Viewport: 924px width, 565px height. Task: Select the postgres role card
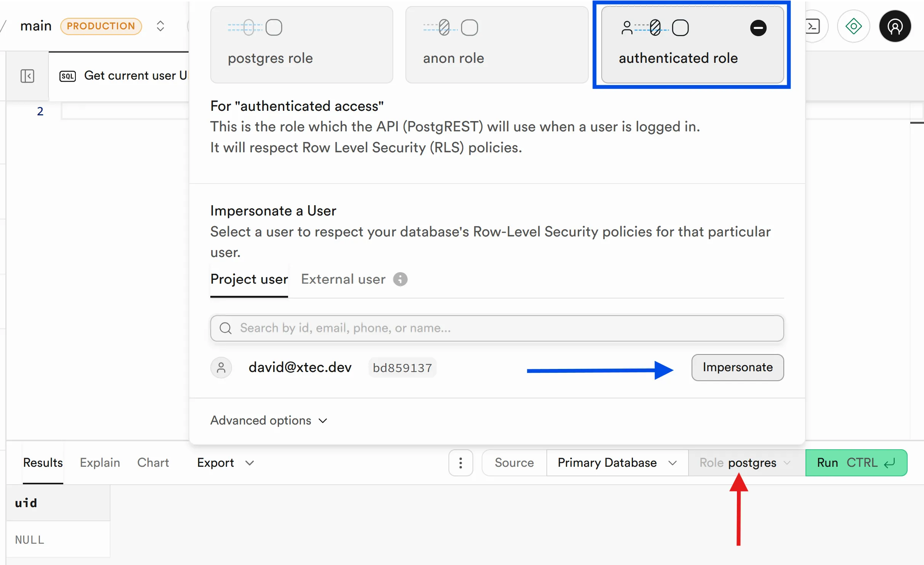pos(301,45)
